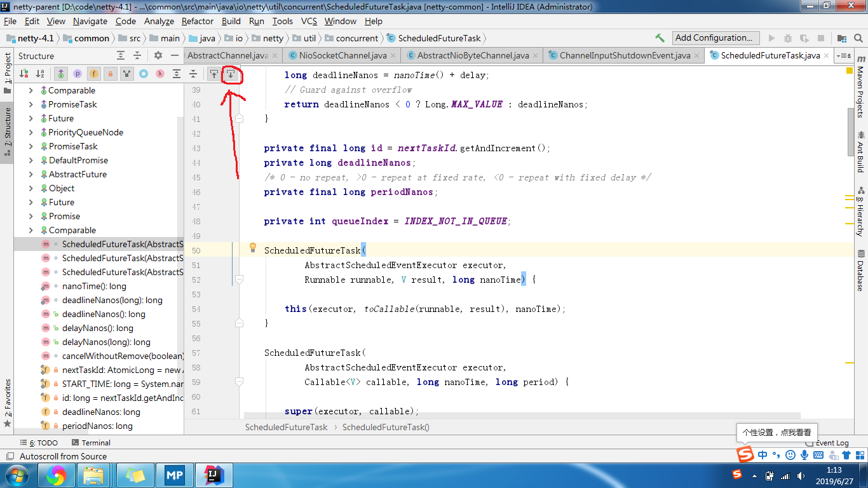Fold the code block at line 41
The image size is (868, 488).
pyautogui.click(x=239, y=118)
